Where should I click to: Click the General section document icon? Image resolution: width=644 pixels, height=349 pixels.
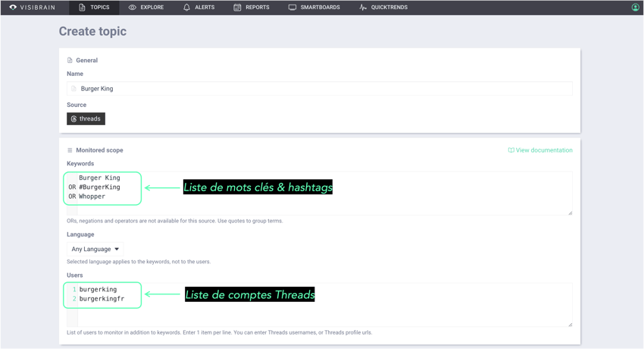(x=70, y=61)
